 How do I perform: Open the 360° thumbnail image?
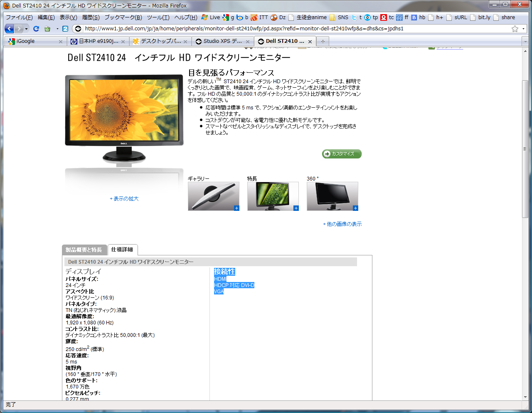point(332,196)
